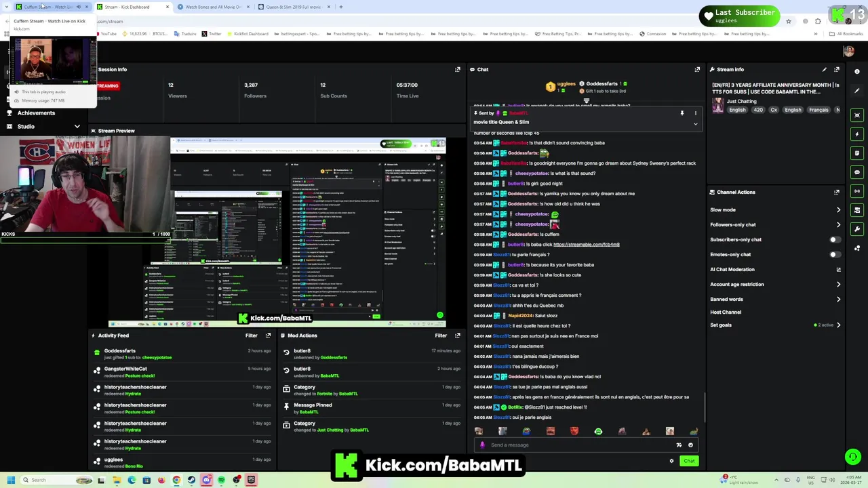Click the lightning bolt icon in right sidebar

pyautogui.click(x=857, y=134)
